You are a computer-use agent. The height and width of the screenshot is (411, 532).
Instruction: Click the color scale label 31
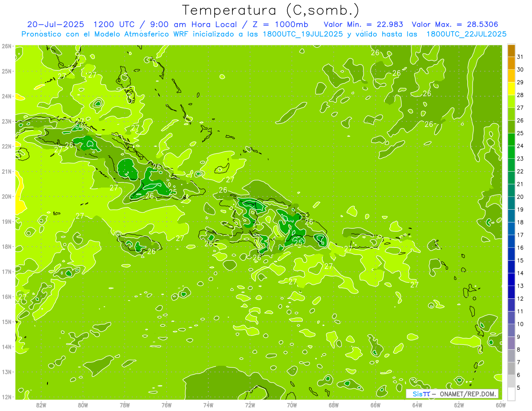click(x=520, y=57)
